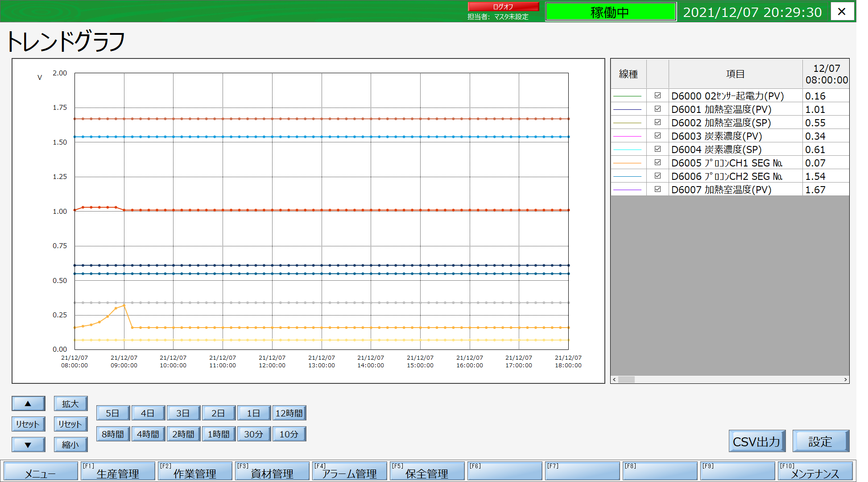Image resolution: width=868 pixels, height=482 pixels.
Task: Select the value cell 1.67
Action: [826, 189]
